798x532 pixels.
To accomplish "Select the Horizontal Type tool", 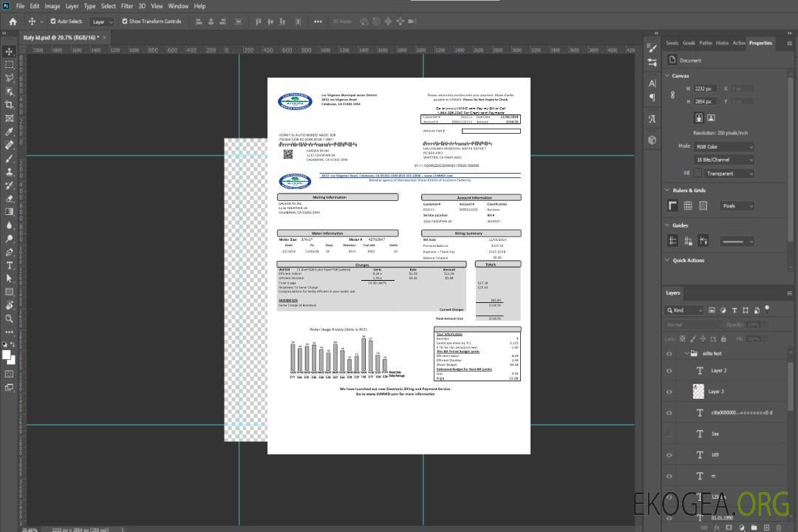I will (9, 265).
